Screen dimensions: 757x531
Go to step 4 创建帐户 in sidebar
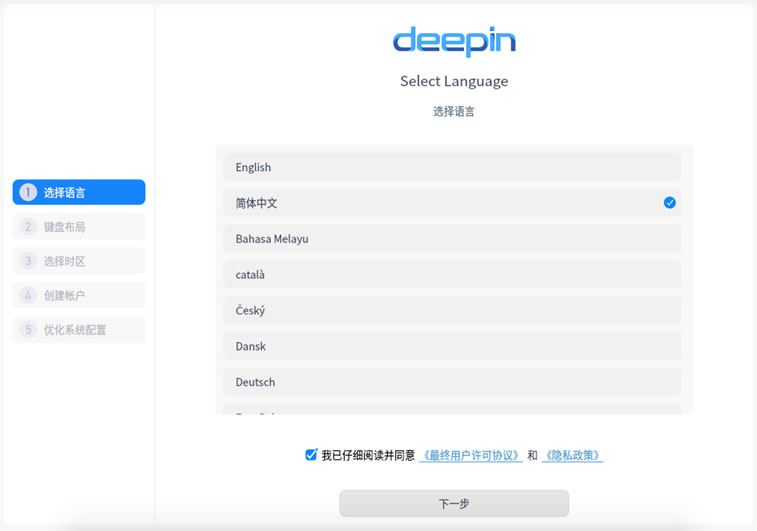click(79, 295)
